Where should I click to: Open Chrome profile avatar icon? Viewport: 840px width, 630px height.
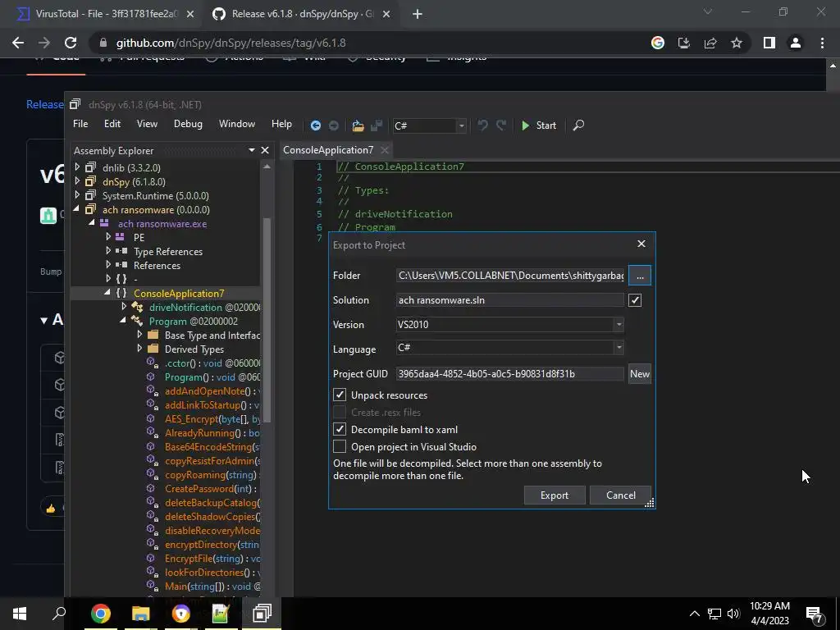pos(796,43)
